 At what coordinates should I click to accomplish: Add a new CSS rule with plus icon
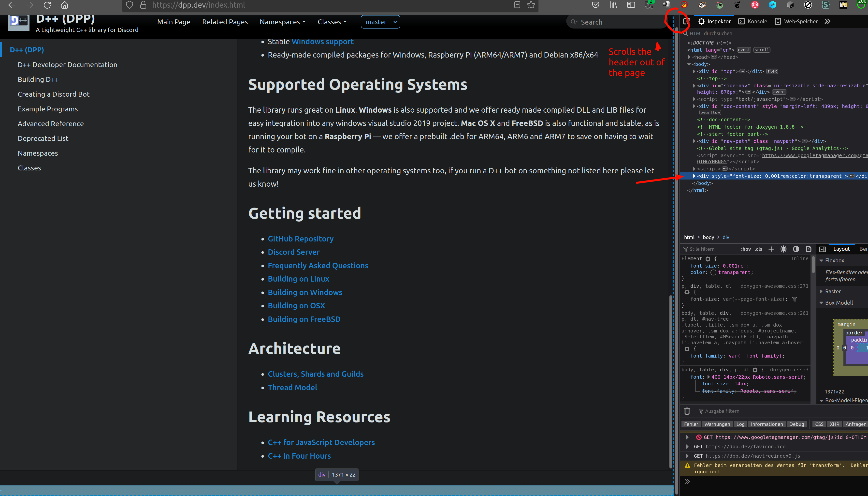coord(771,249)
